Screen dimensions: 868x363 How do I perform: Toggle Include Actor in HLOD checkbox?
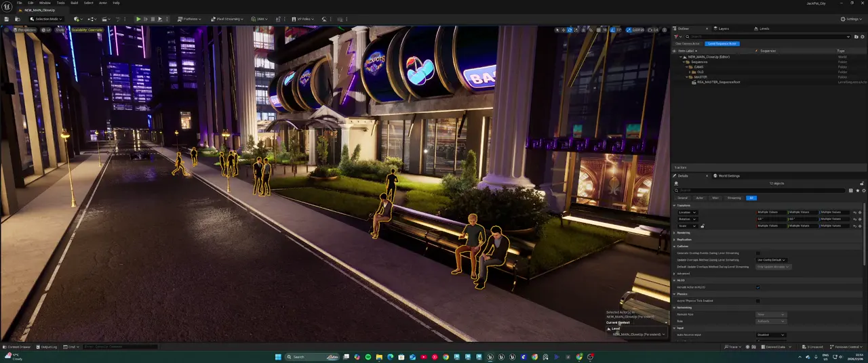758,287
